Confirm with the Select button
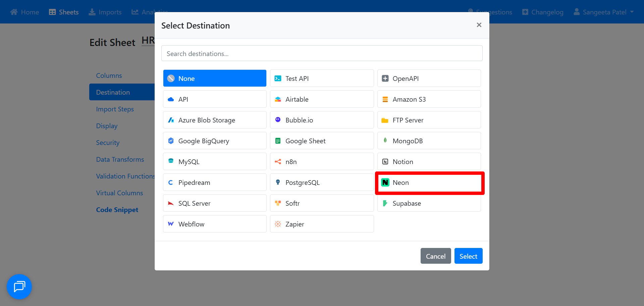The image size is (644, 306). (468, 256)
